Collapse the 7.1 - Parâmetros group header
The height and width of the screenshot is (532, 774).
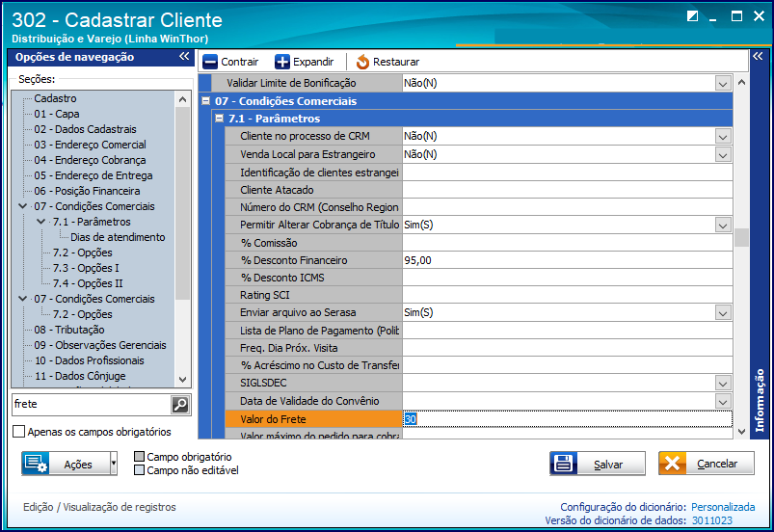point(220,119)
